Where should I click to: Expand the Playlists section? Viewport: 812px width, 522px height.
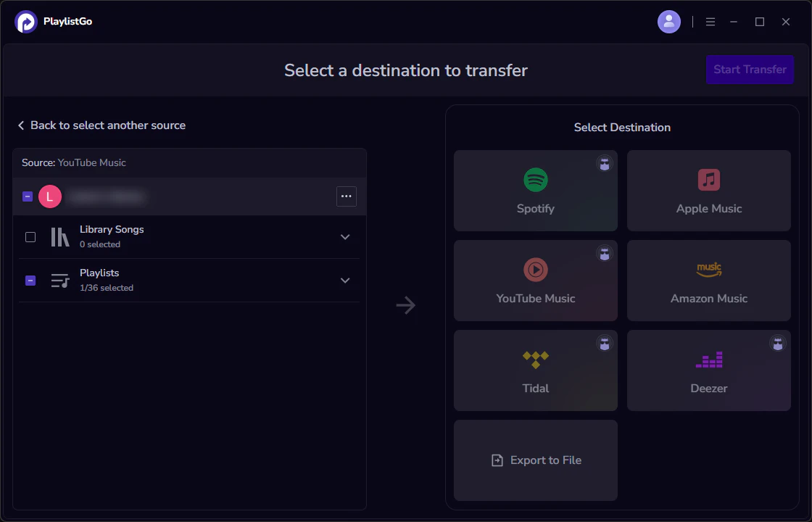tap(345, 280)
